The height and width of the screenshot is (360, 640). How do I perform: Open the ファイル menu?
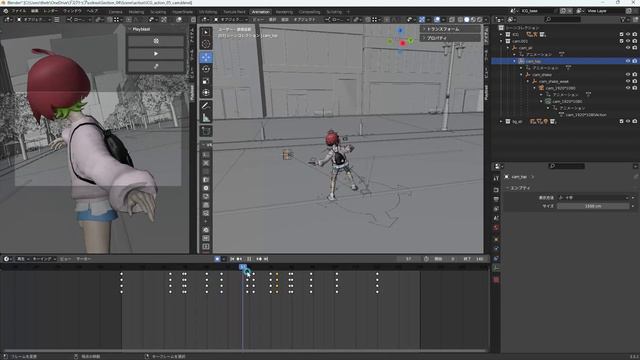coord(18,11)
